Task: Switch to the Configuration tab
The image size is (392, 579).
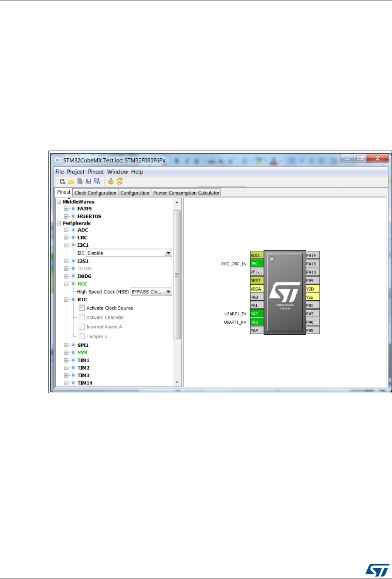Action: coord(135,193)
